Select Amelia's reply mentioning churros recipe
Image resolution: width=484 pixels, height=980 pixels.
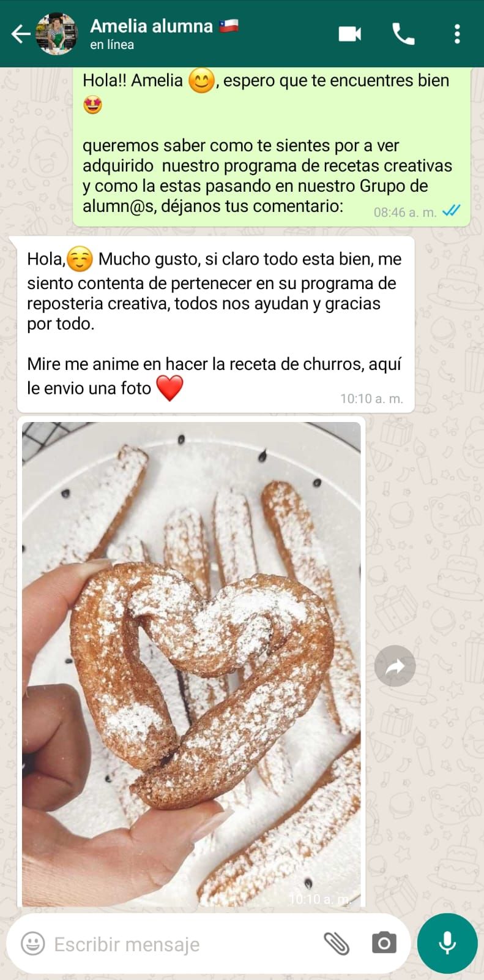coord(216,324)
